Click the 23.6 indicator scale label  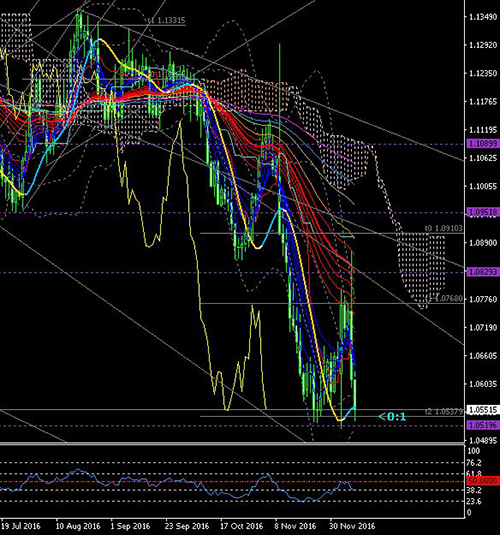[474, 501]
